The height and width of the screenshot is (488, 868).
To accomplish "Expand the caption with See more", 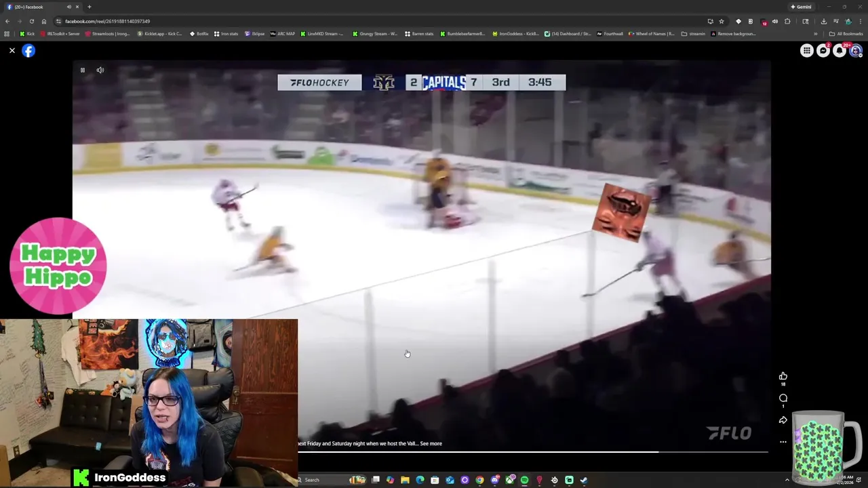I will 431,443.
